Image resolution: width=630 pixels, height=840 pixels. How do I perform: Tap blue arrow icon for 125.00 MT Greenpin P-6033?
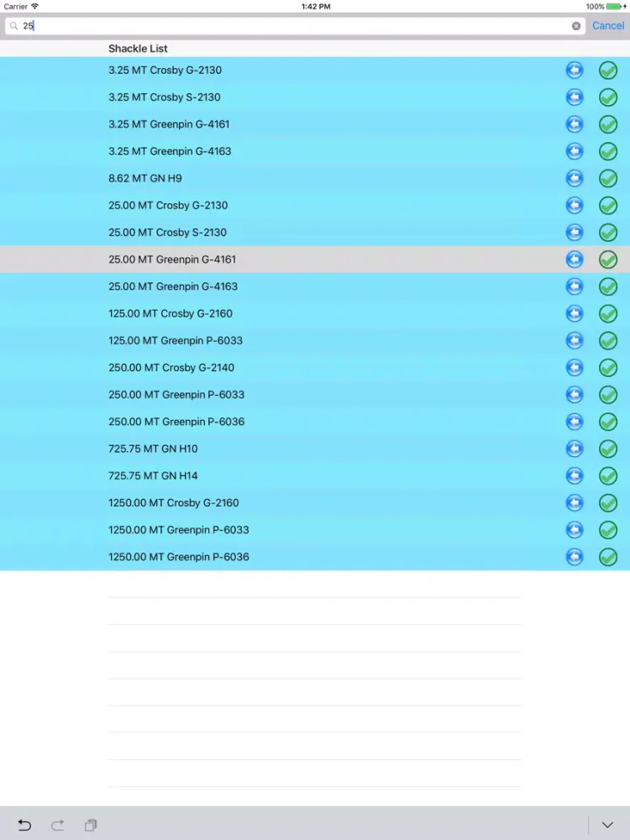click(x=575, y=341)
